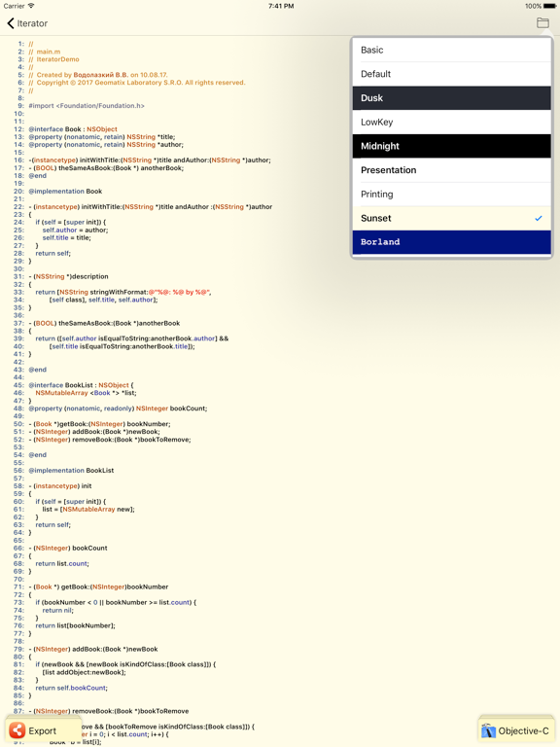Click the Copyright 2017 Geomatix comment line
560x747 pixels.
[x=137, y=83]
